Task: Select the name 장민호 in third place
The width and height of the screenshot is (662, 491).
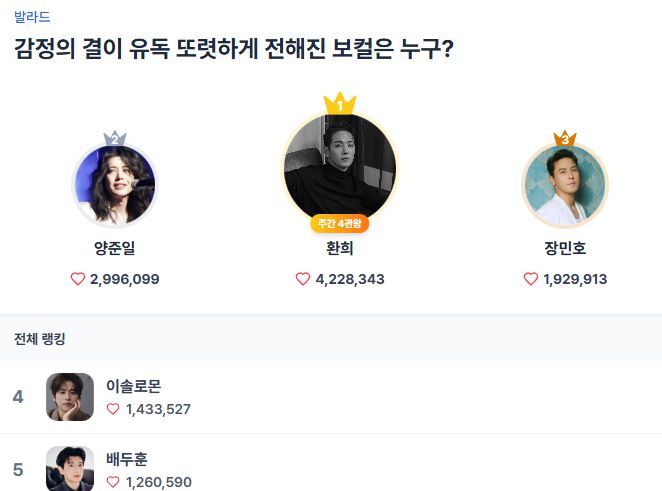Action: click(x=565, y=249)
